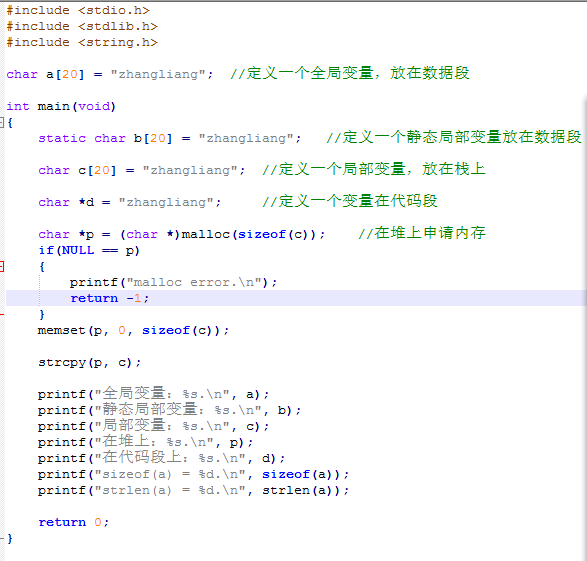Click the line '#include <stdio.h>'
Image resolution: width=587 pixels, height=561 pixels.
[x=78, y=10]
